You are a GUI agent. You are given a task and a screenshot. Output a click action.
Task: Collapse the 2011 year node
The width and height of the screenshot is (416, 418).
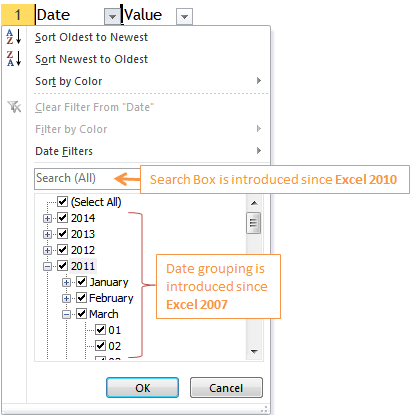(47, 267)
